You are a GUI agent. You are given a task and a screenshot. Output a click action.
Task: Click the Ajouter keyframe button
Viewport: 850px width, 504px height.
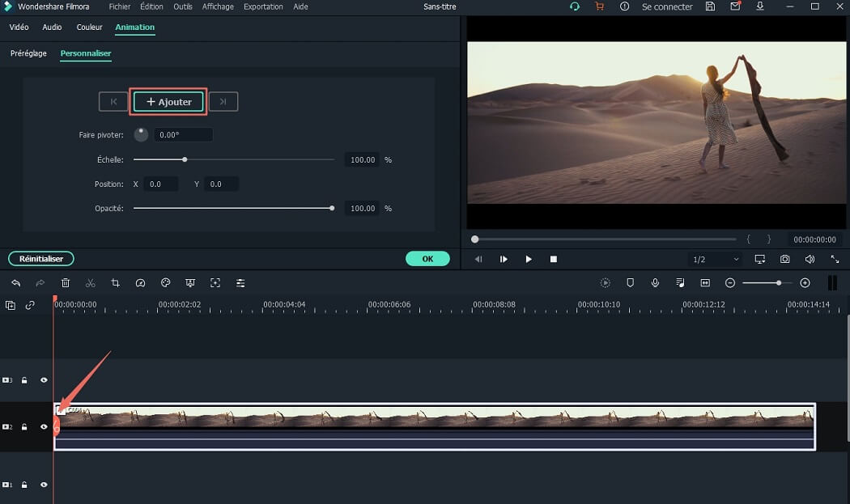168,102
